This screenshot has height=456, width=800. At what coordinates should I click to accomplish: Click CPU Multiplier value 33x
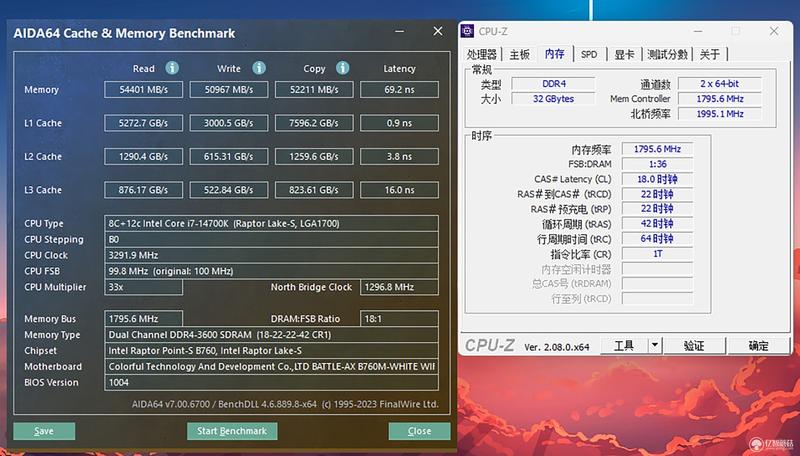[x=143, y=287]
